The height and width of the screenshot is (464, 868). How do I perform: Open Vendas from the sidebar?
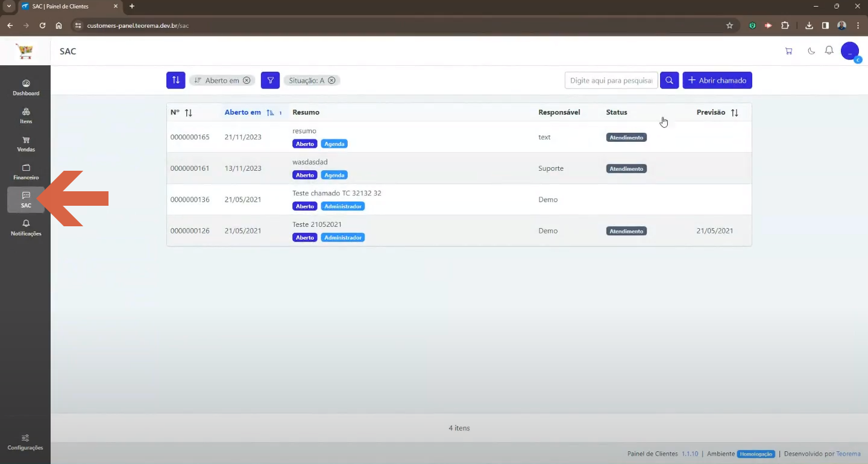(26, 144)
